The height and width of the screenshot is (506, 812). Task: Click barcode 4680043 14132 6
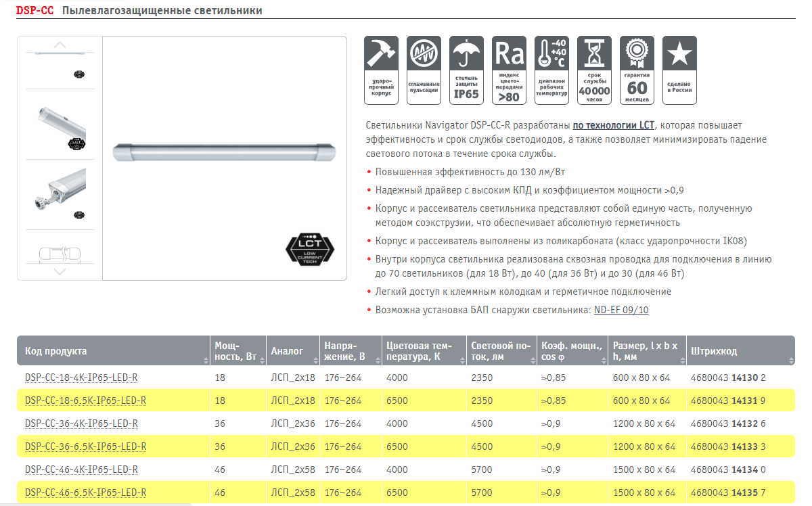728,423
